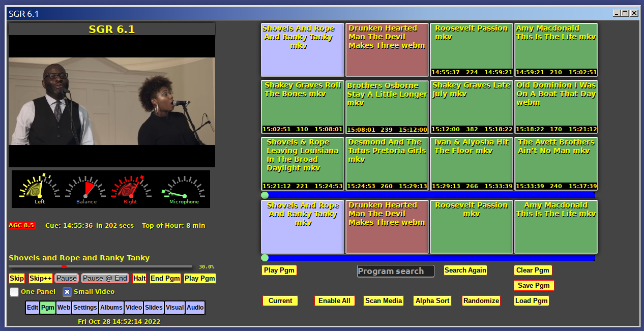The width and height of the screenshot is (644, 331).
Task: Click the AGC 8.5 indicator
Action: [x=22, y=225]
